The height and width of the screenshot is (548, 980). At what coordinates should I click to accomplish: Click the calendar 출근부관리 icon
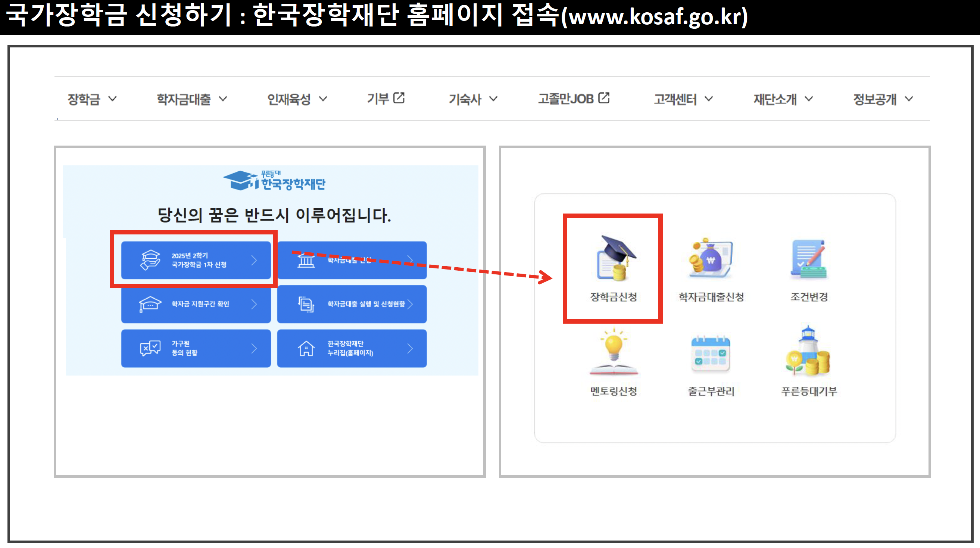[710, 354]
